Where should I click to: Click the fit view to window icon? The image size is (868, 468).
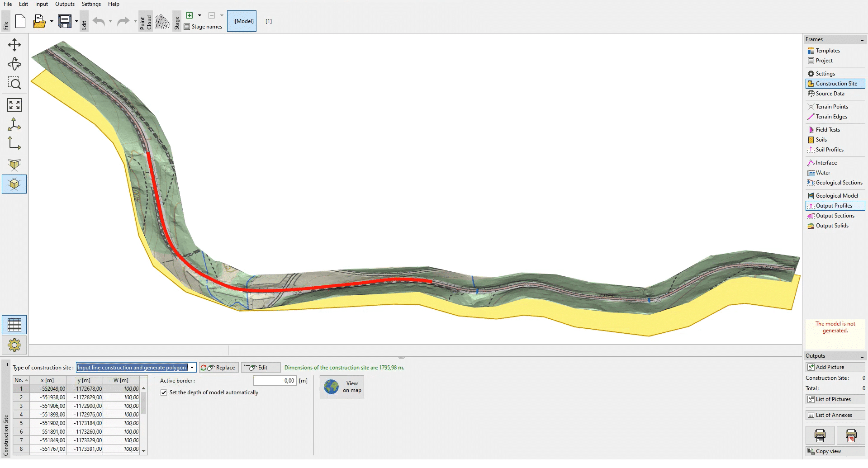[x=14, y=105]
